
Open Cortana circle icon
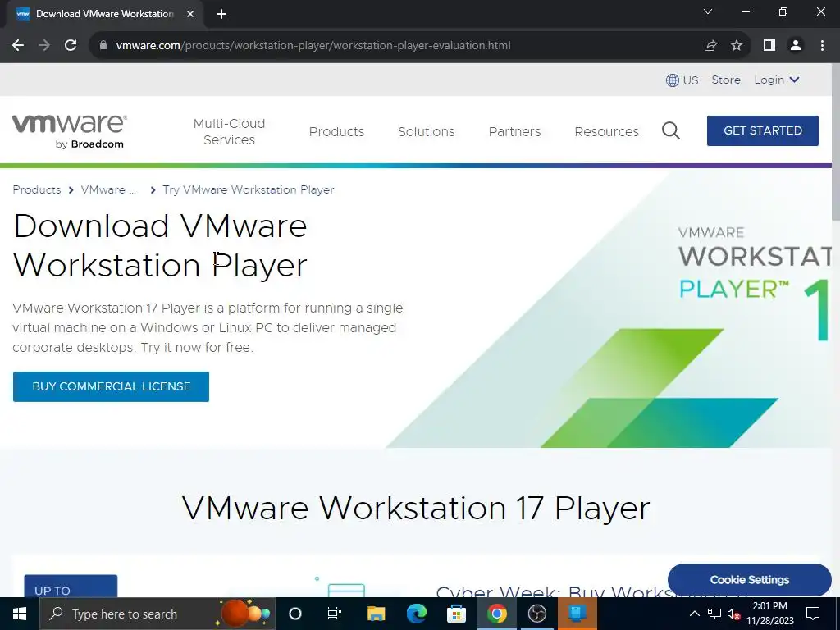pos(295,614)
